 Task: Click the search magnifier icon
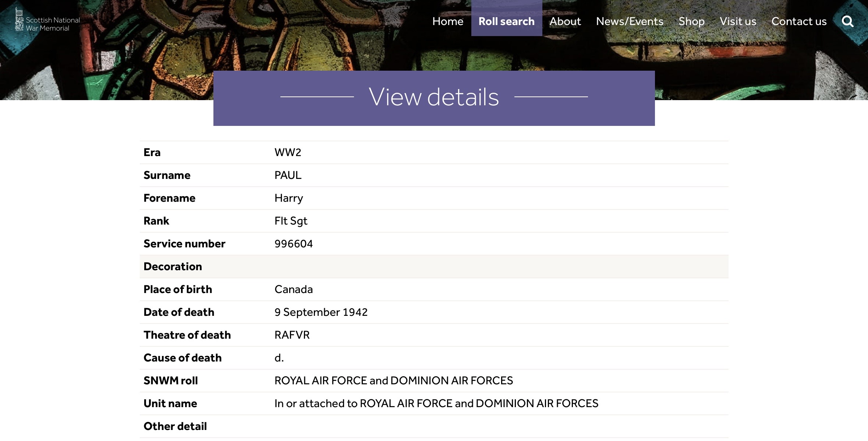tap(847, 21)
